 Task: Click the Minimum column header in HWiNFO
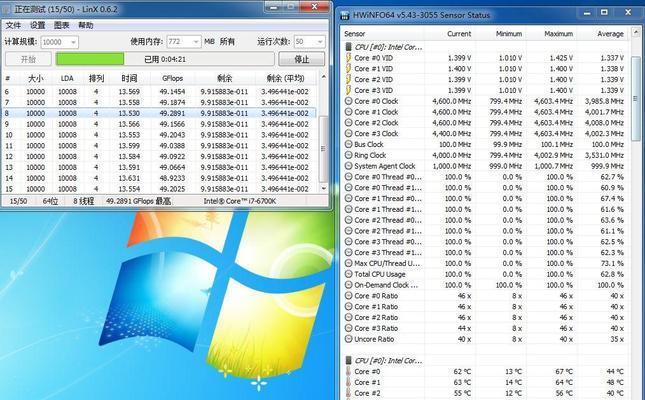[500, 34]
